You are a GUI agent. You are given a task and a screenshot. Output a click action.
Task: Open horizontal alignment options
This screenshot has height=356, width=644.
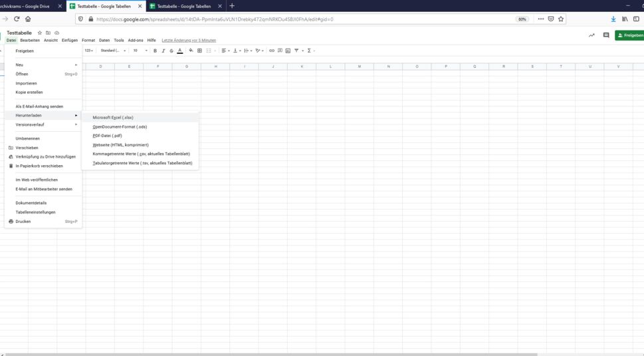(225, 51)
